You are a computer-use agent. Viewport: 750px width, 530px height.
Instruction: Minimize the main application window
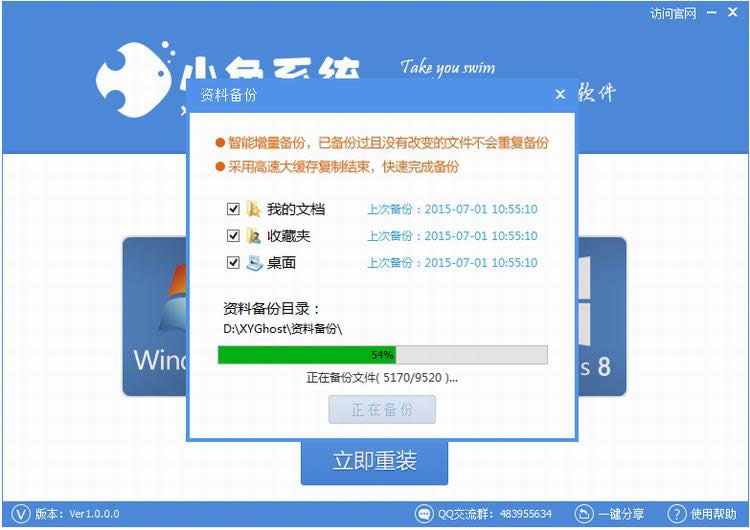tap(712, 13)
